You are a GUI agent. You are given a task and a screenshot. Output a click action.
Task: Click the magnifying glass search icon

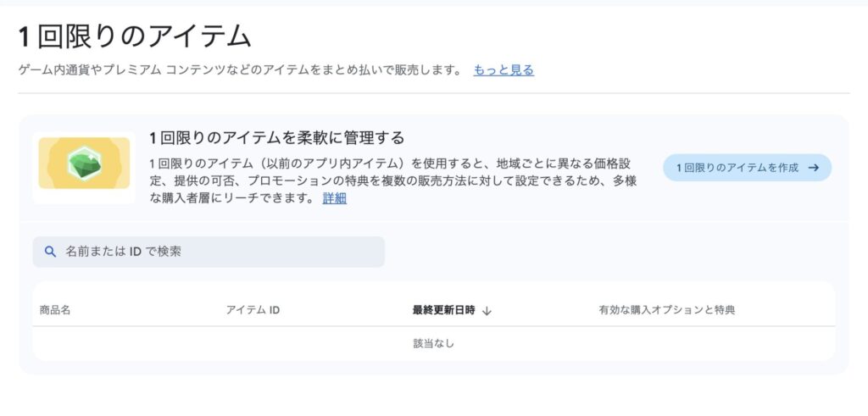point(50,252)
